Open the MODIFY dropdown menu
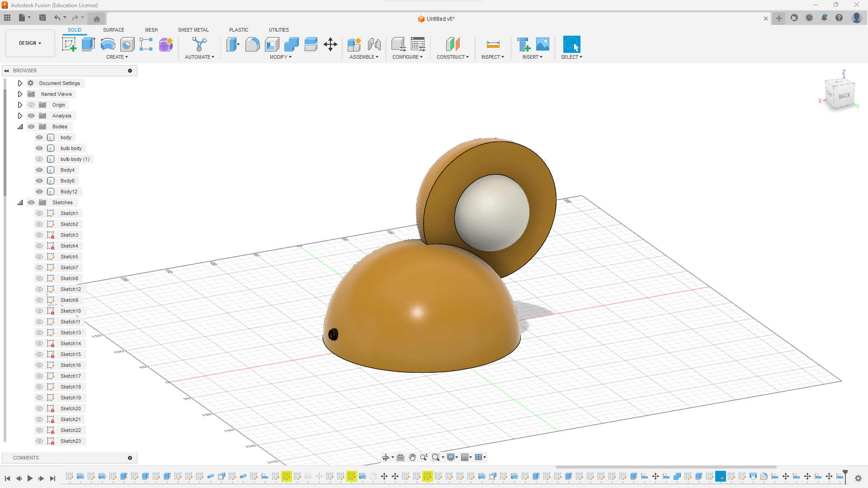This screenshot has height=488, width=868. [x=281, y=57]
